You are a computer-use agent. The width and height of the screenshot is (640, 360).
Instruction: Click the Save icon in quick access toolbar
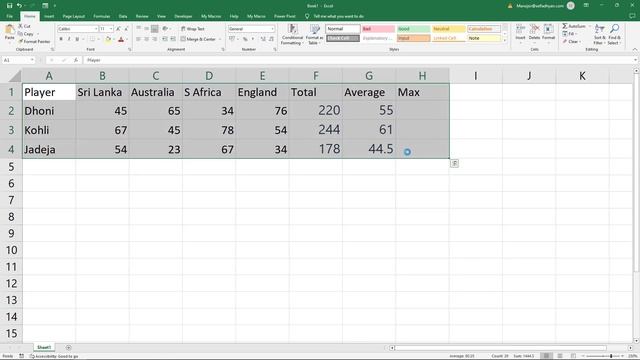tap(9, 6)
